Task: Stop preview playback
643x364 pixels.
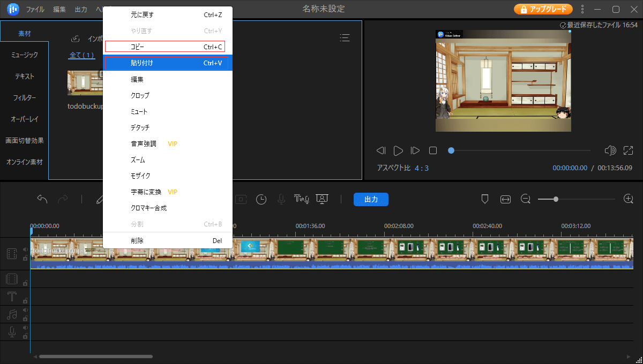Action: (x=433, y=150)
